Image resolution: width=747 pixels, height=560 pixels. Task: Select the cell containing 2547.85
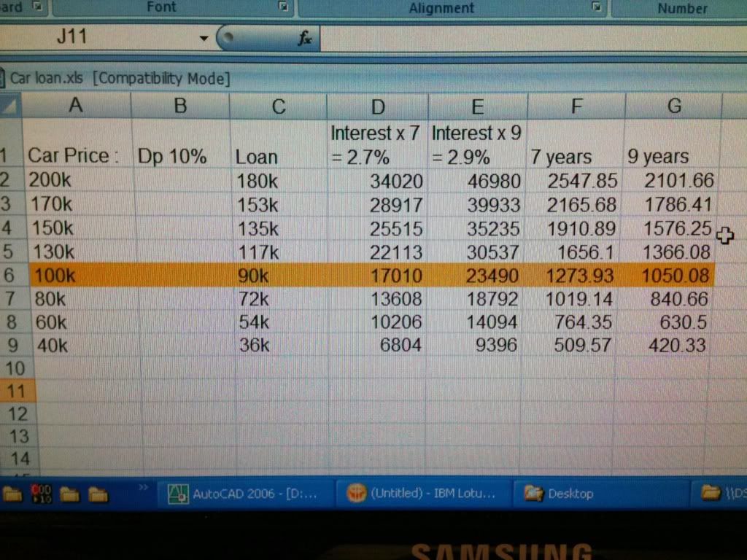tap(576, 180)
